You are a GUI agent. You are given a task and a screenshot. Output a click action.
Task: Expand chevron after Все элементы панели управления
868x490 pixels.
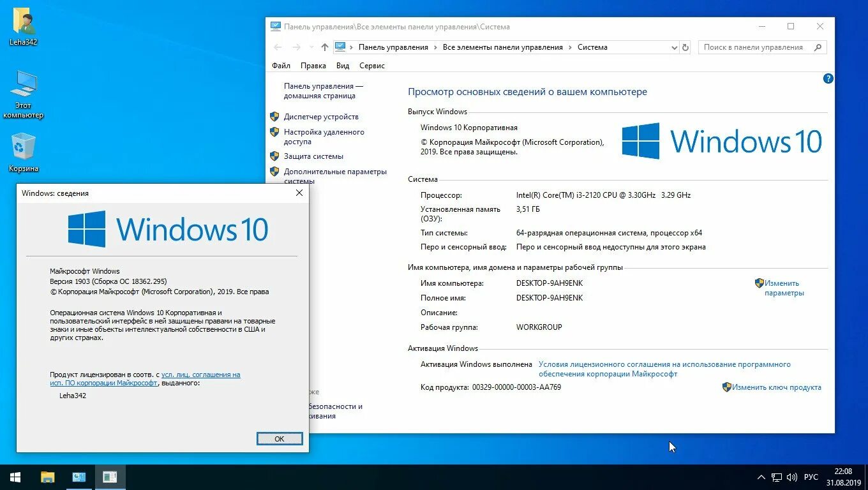tap(571, 47)
